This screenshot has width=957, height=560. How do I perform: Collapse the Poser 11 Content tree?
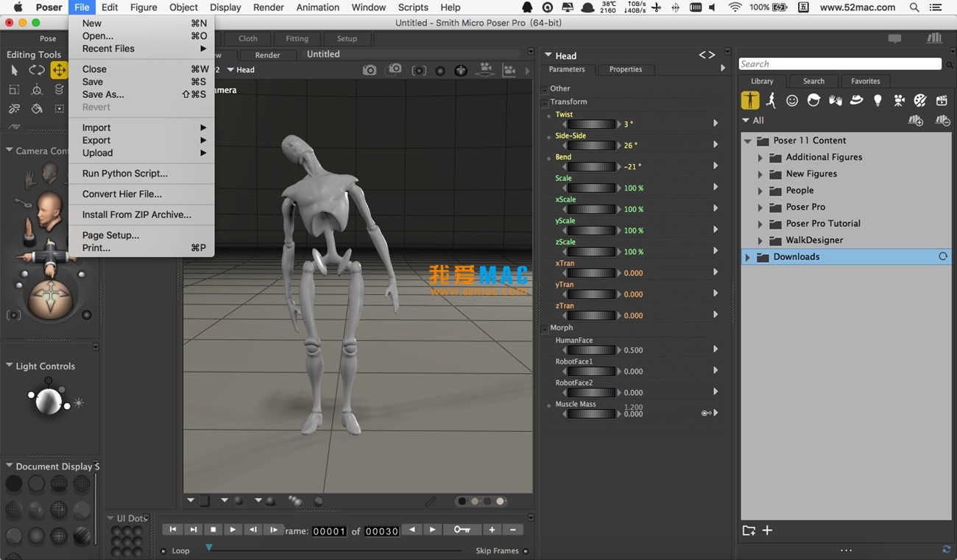tap(748, 141)
